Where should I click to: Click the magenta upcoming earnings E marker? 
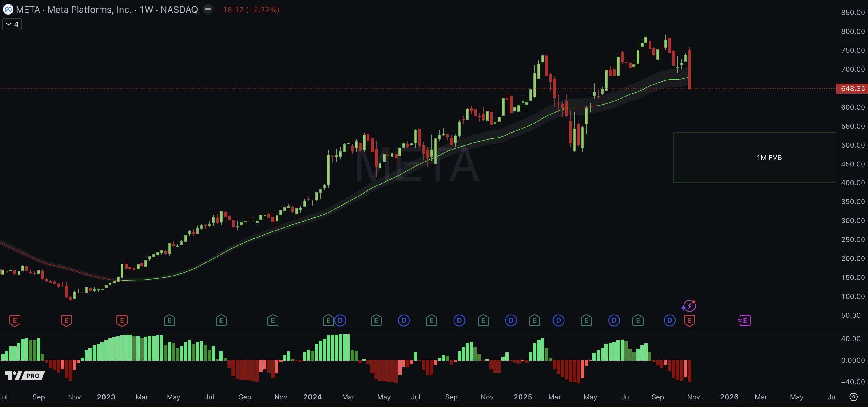[744, 320]
